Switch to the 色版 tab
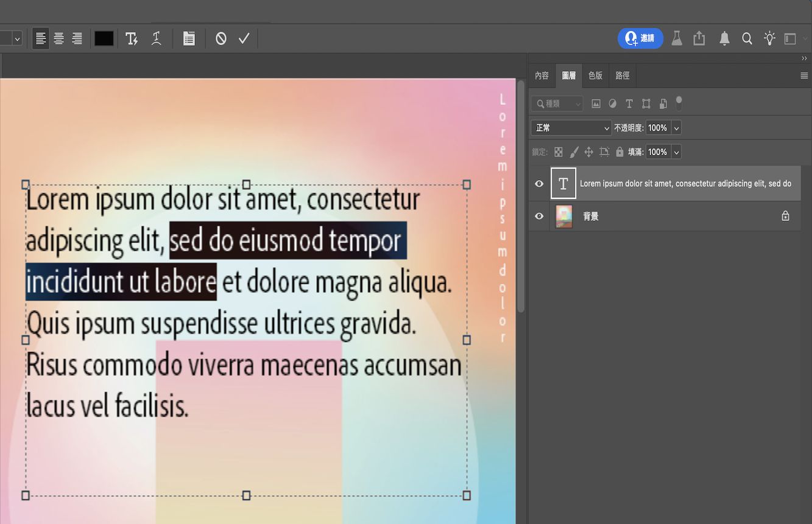The width and height of the screenshot is (812, 524). point(595,75)
